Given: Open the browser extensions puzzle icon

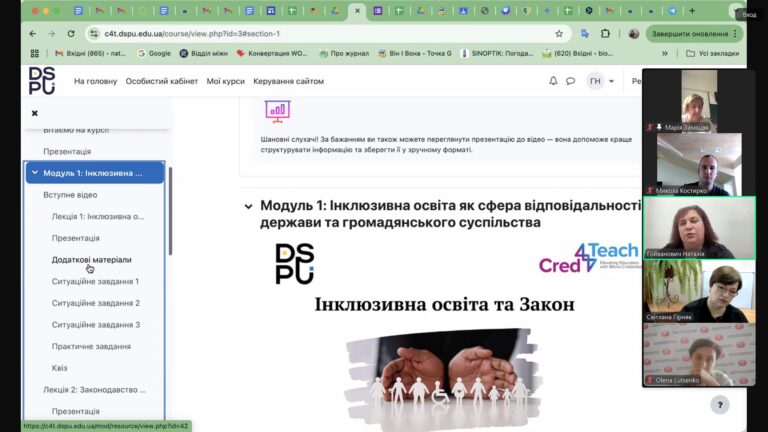Looking at the screenshot, I should pyautogui.click(x=606, y=33).
